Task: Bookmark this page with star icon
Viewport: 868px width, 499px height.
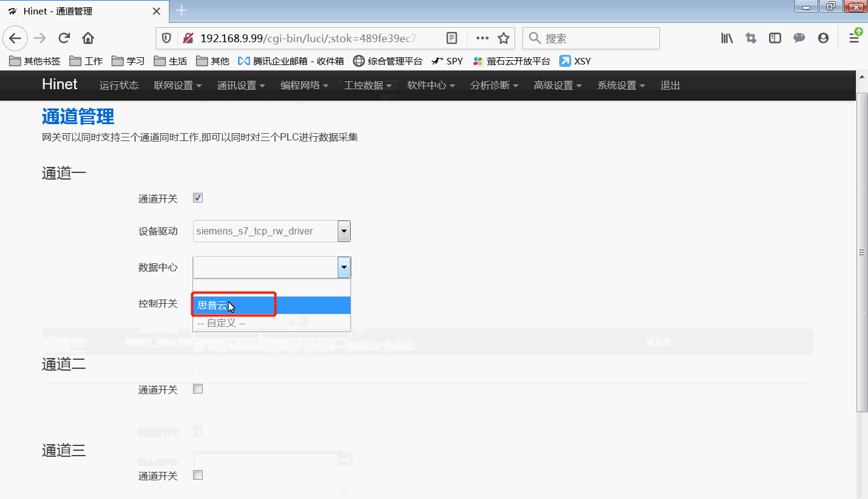Action: click(x=504, y=39)
